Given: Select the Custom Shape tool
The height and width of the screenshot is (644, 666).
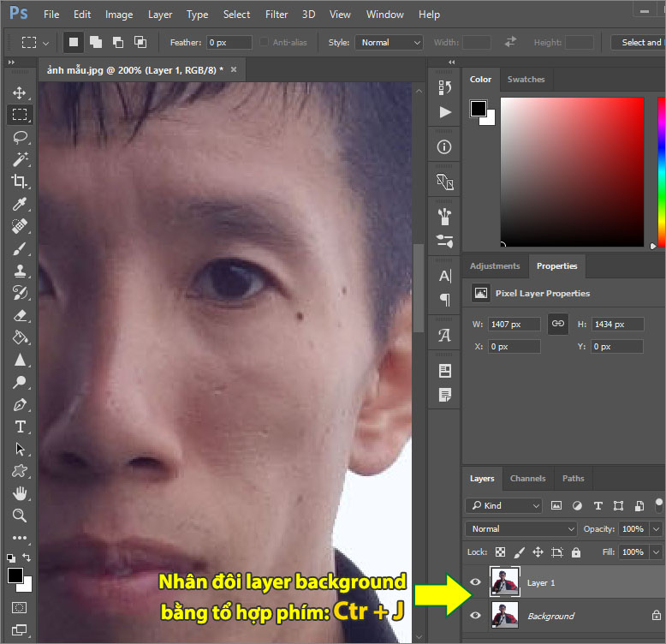Looking at the screenshot, I should pos(19,471).
